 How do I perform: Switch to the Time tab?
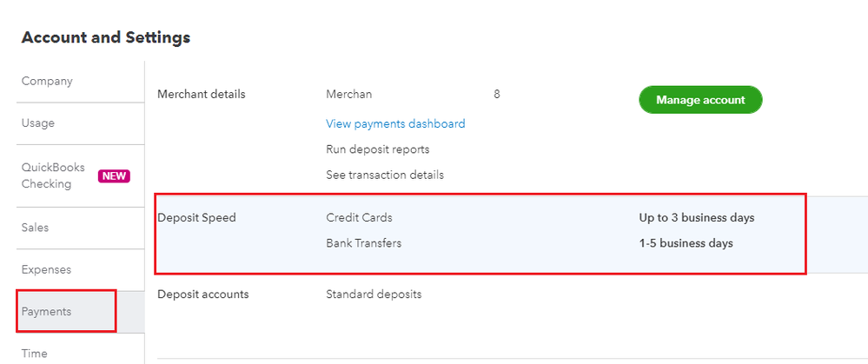35,353
